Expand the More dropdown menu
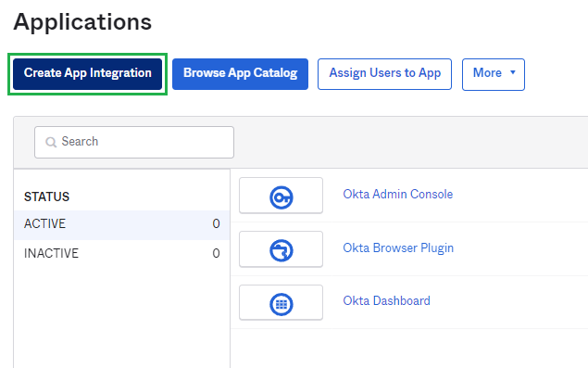588x368 pixels. coord(494,74)
